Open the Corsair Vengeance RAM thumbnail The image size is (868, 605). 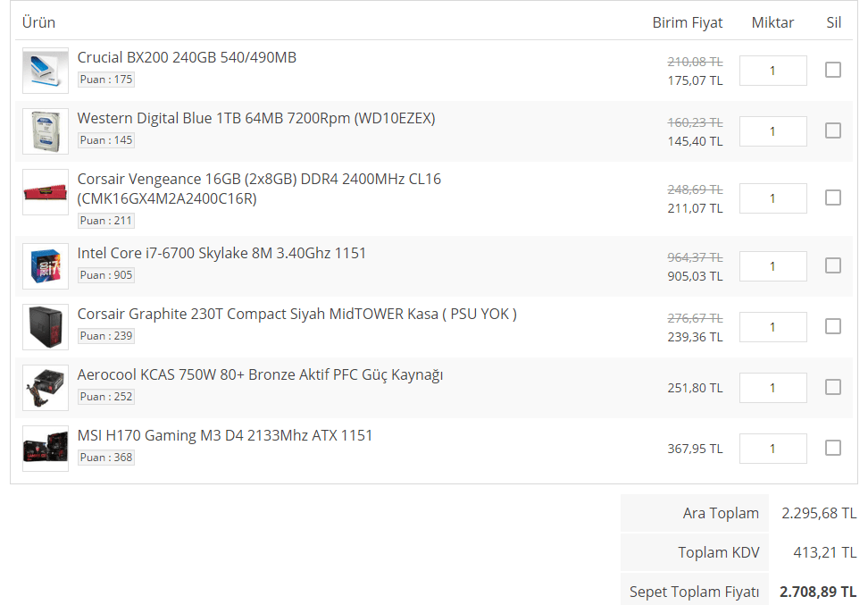pyautogui.click(x=46, y=192)
